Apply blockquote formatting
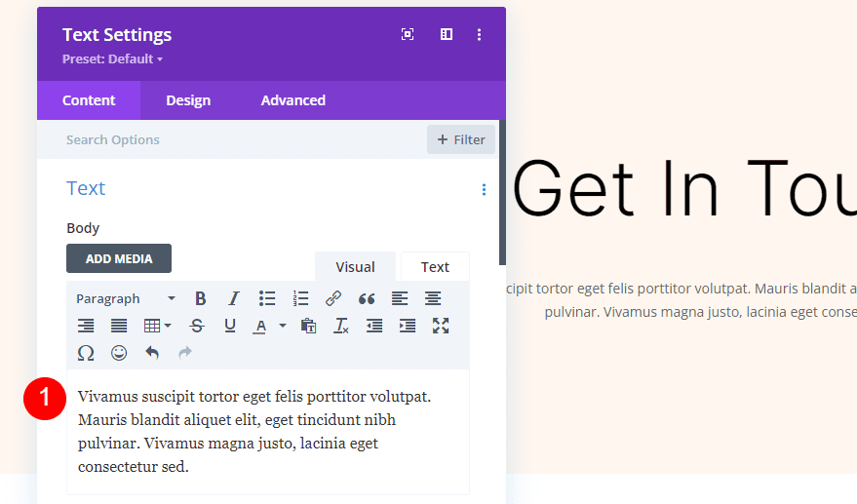 coord(367,298)
